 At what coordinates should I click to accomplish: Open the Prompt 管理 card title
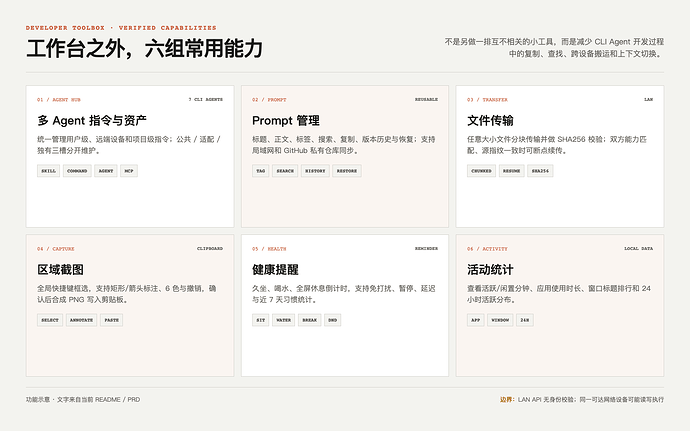(286, 120)
